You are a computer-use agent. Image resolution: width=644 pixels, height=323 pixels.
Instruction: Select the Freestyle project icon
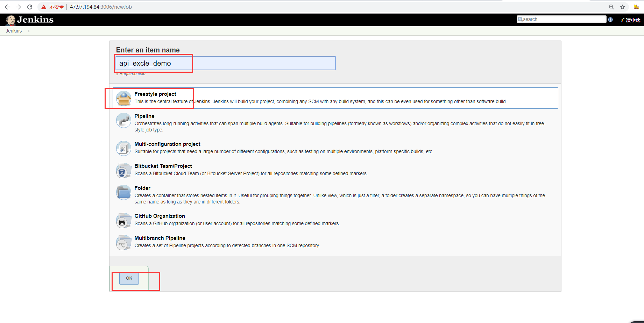(x=123, y=98)
